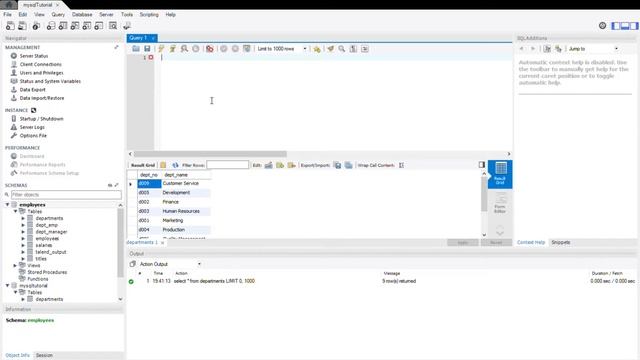Beautify the query with the broom icon

[330, 49]
